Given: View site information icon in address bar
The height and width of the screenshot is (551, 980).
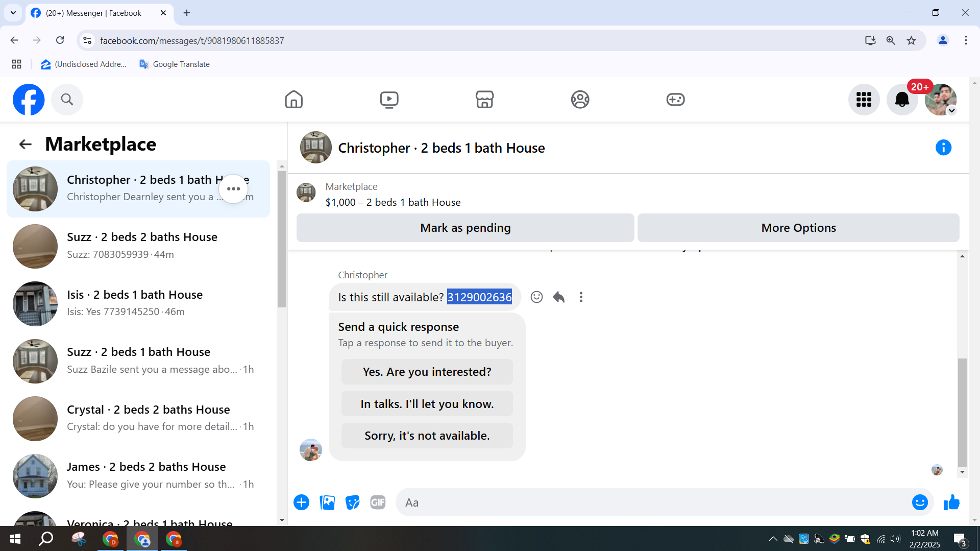Looking at the screenshot, I should [87, 40].
